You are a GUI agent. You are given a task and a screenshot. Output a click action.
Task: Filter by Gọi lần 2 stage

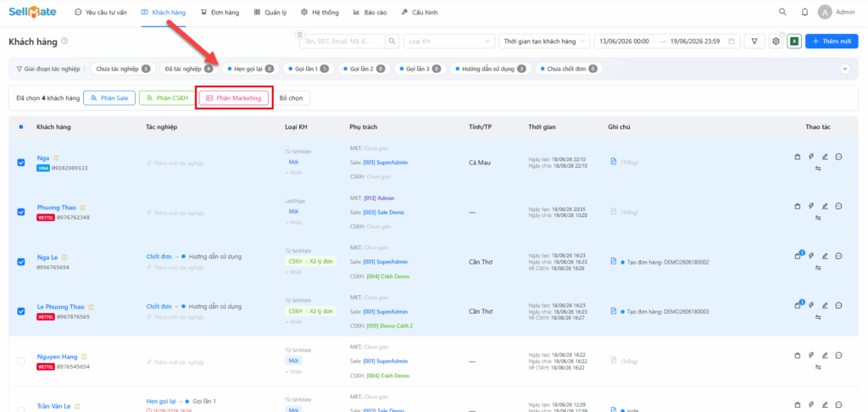pyautogui.click(x=364, y=70)
